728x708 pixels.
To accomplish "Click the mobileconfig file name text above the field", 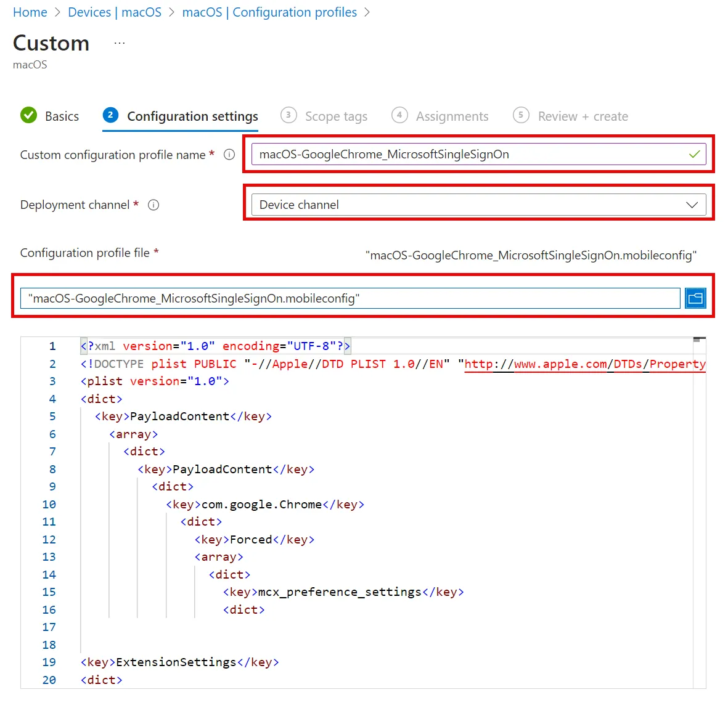I will click(x=531, y=256).
